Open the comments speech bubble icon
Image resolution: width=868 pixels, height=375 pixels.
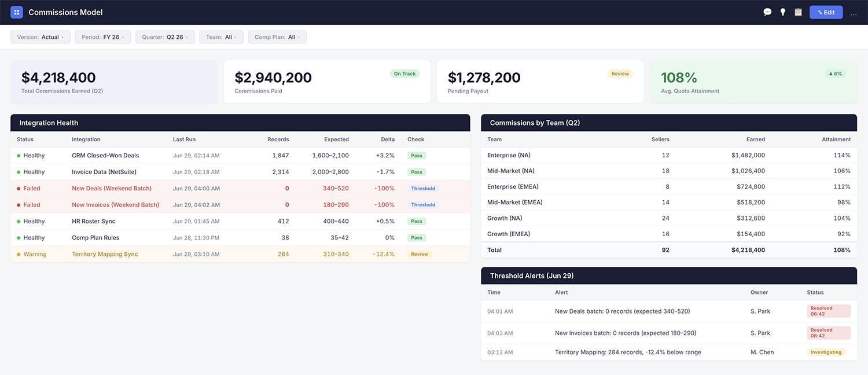[x=767, y=12]
